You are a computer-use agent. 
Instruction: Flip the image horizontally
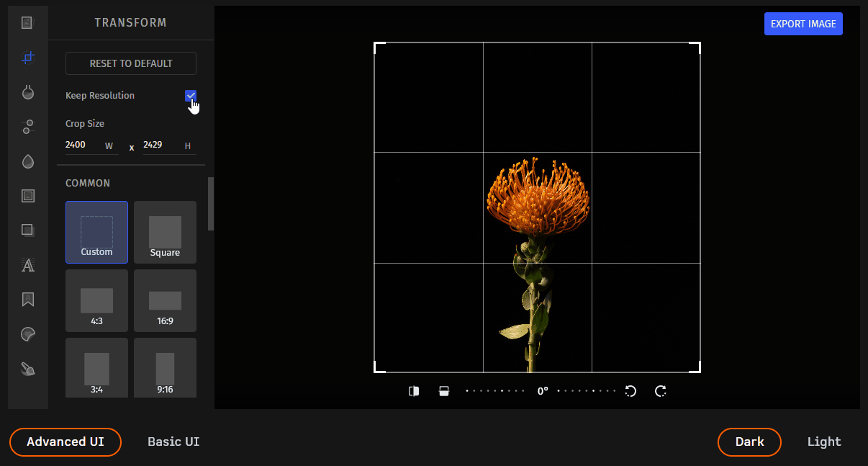point(414,390)
